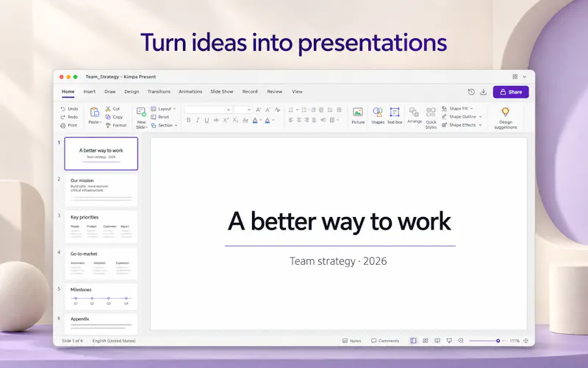Adjust the zoom slider handle
588x368 pixels.
tap(498, 341)
